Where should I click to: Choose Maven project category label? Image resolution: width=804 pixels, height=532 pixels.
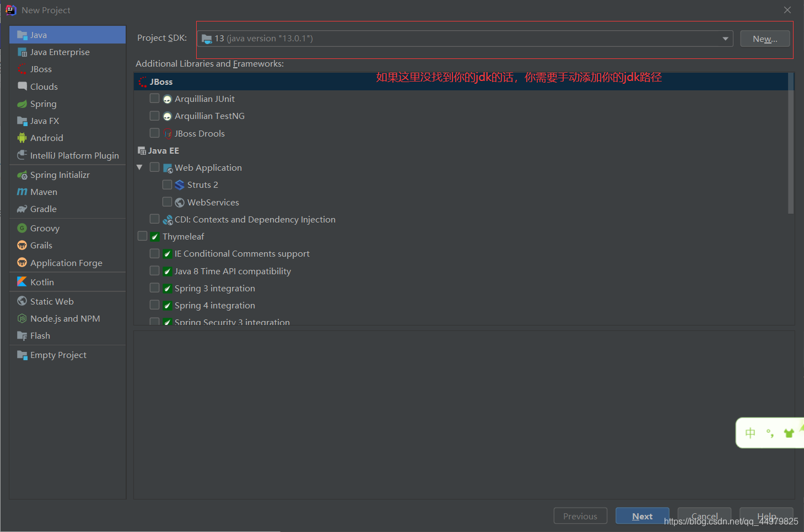click(44, 192)
